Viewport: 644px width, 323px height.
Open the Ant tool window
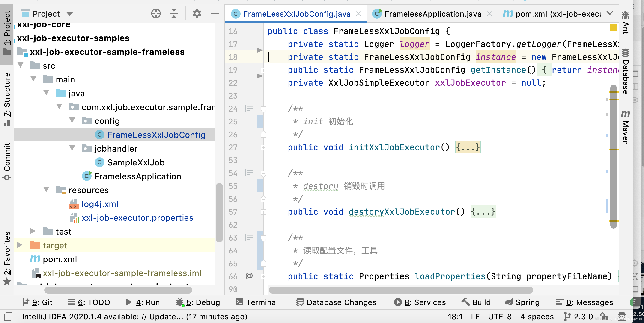tap(625, 23)
